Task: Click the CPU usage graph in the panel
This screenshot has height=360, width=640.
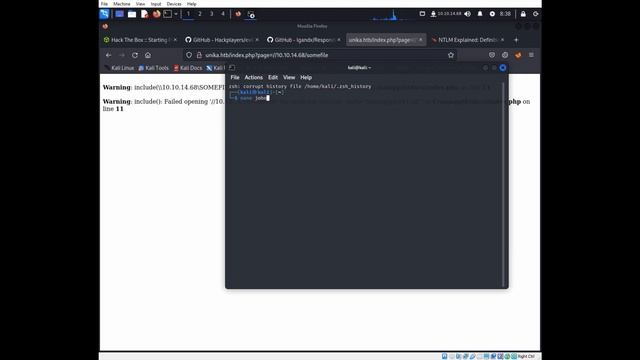Action: 389,15
